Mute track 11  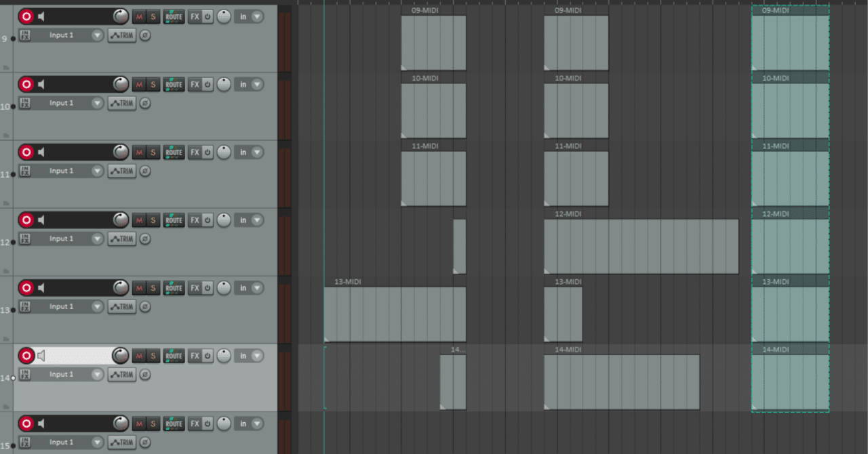pyautogui.click(x=140, y=152)
